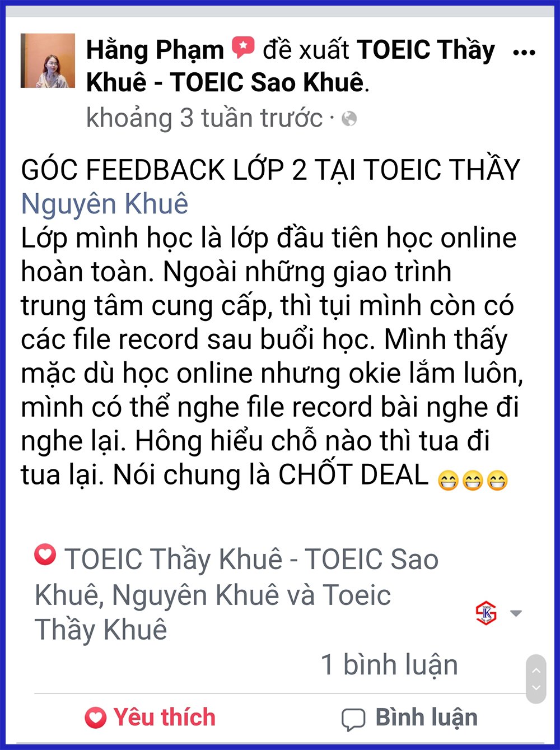Click the heart reaction icon above reactor names
Screen dimensions: 560x750
[x=45, y=555]
